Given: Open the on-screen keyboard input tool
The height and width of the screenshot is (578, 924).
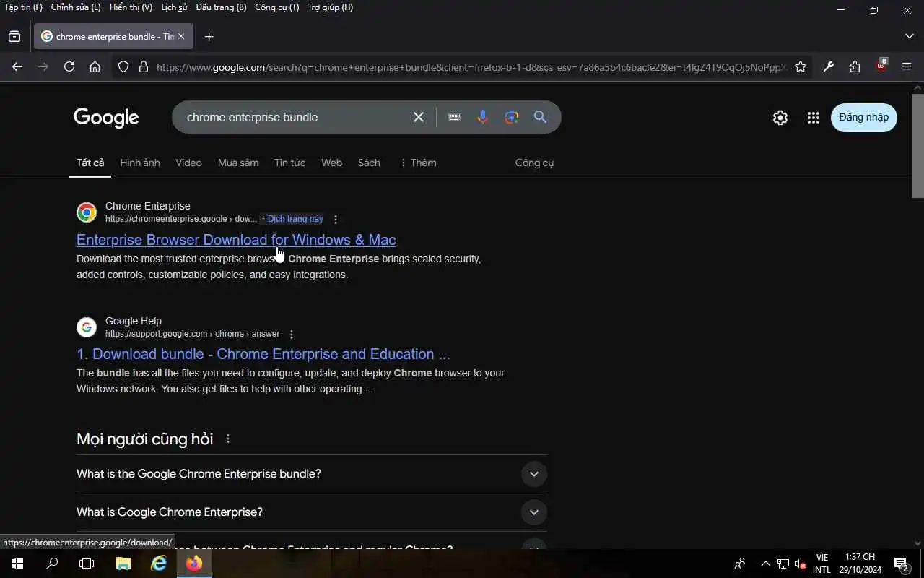Looking at the screenshot, I should (x=454, y=117).
